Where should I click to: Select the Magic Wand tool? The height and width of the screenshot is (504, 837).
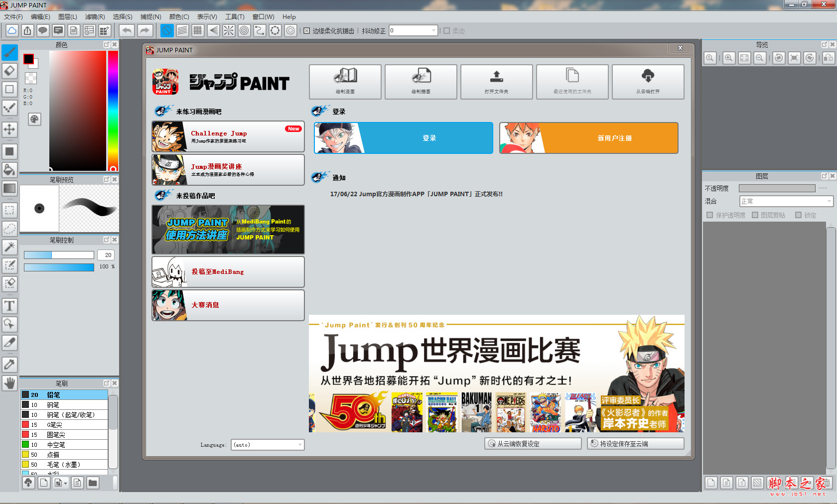[9, 247]
